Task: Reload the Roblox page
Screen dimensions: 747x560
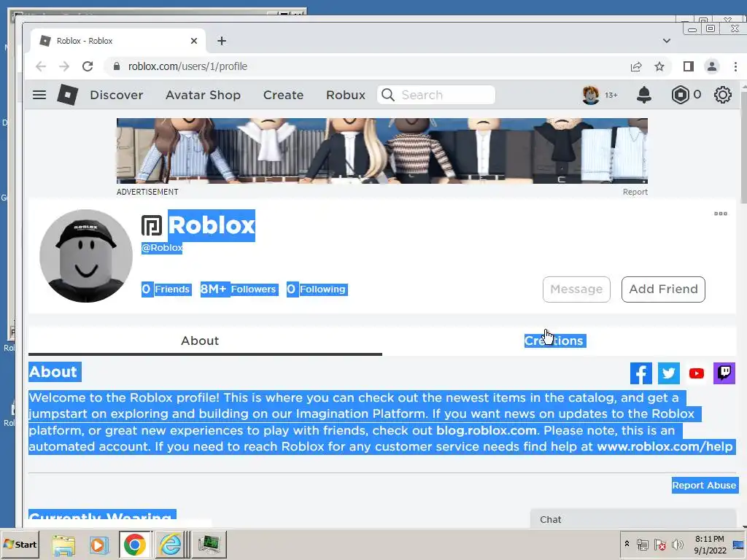Action: [88, 66]
